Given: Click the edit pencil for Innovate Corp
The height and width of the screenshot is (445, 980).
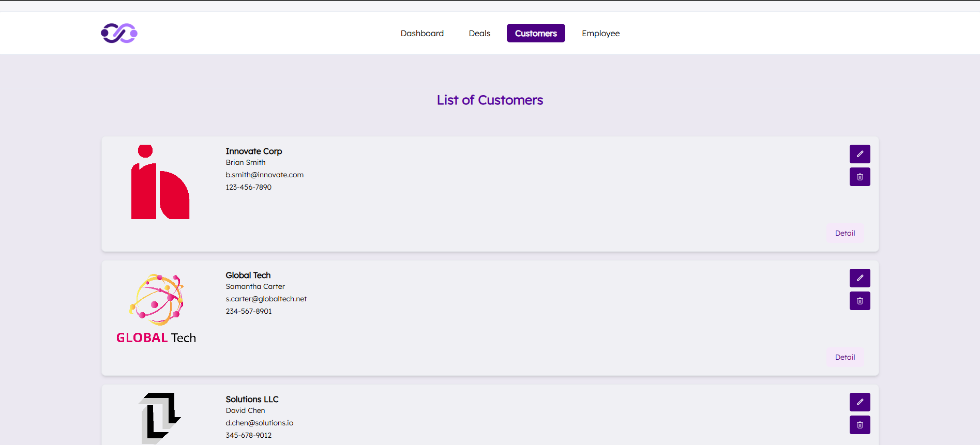Looking at the screenshot, I should click(860, 154).
